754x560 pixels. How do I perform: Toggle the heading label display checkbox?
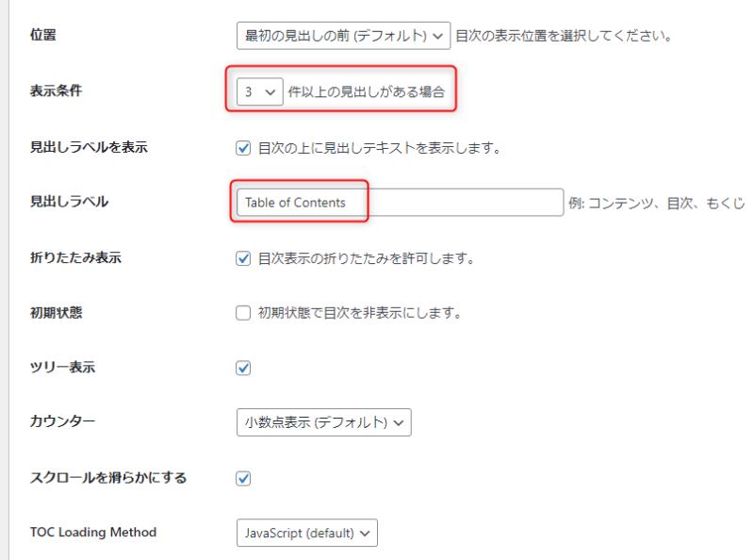[x=242, y=146]
